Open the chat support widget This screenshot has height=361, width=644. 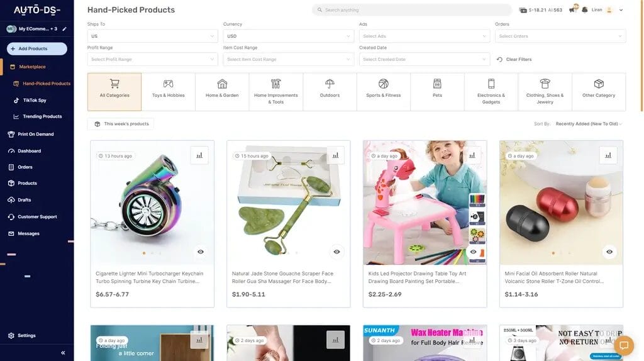point(624,345)
